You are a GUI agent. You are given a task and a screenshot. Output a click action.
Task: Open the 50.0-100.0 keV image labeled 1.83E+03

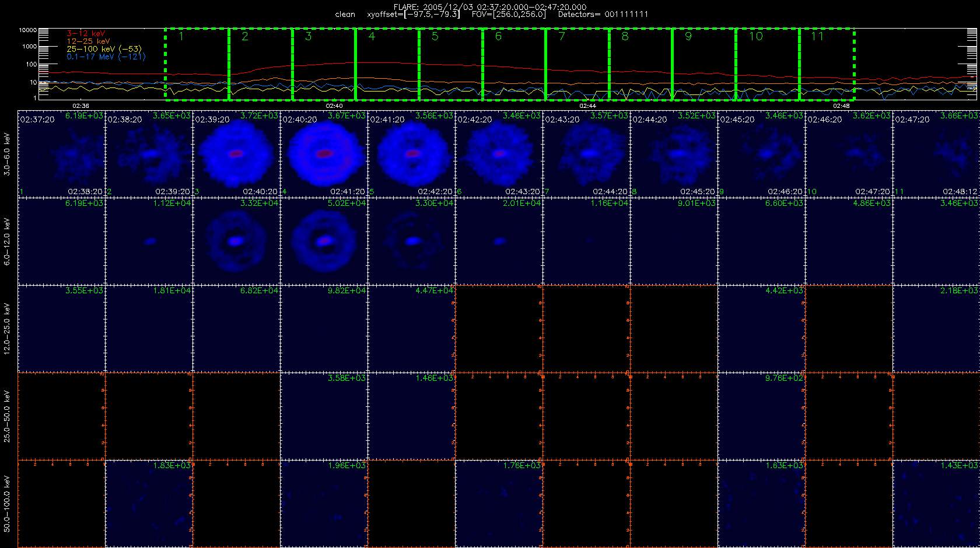coord(149,504)
